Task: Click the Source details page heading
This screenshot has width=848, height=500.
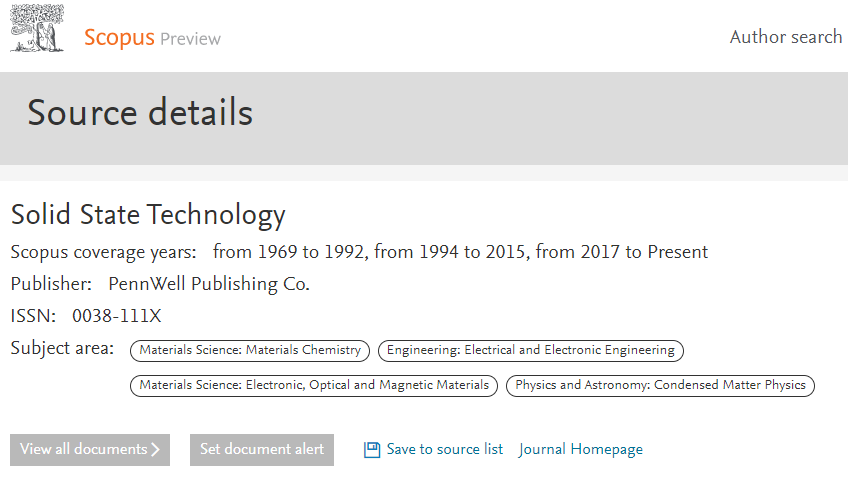Action: 140,113
